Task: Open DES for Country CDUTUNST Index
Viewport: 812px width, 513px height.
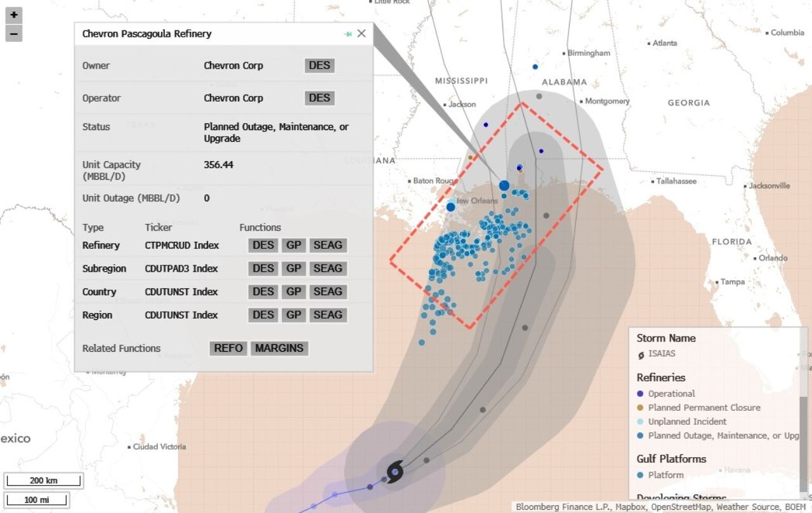Action: 263,292
